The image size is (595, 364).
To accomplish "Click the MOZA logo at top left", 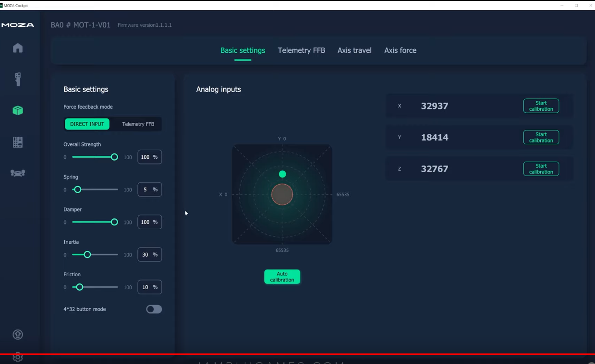I will click(x=18, y=24).
